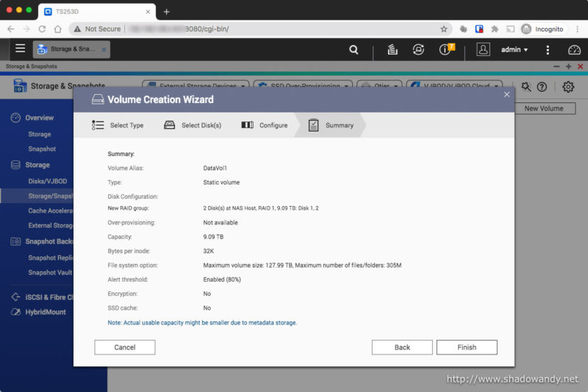The height and width of the screenshot is (392, 588).
Task: Open the VJBOD/VJBOD Cloud dropdown
Action: coord(454,86)
